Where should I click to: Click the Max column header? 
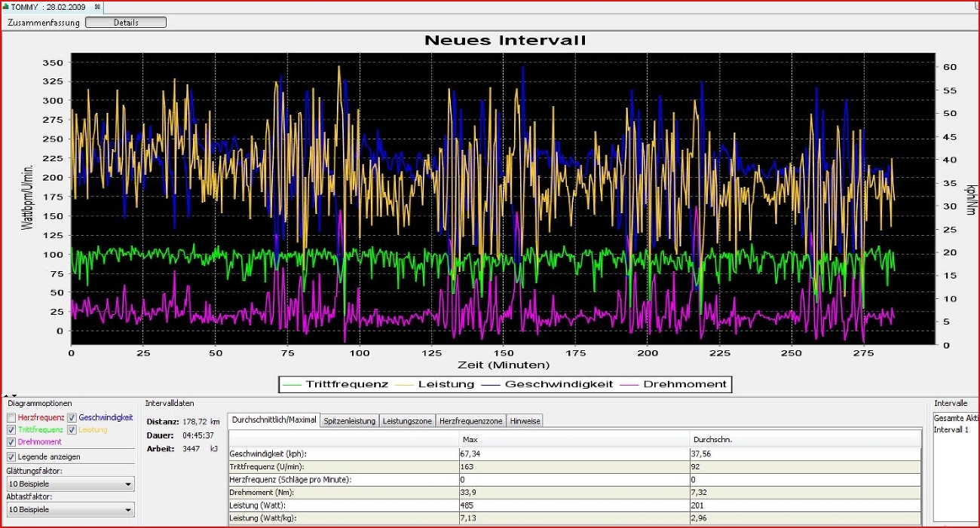[574, 438]
